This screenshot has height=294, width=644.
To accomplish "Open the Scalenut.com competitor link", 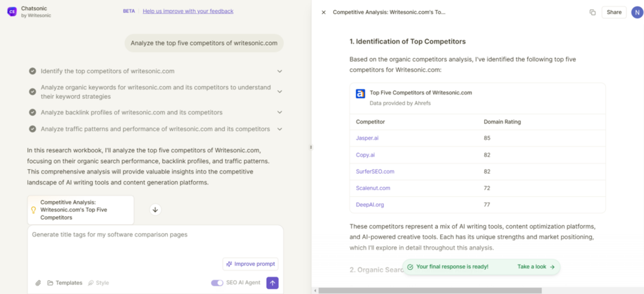I will tap(373, 188).
